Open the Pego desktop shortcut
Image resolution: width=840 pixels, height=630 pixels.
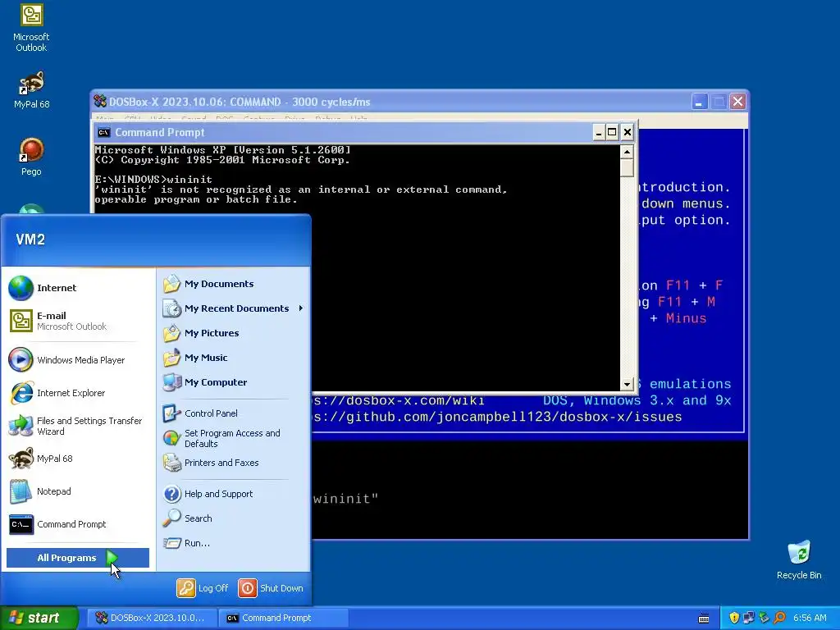[x=31, y=157]
